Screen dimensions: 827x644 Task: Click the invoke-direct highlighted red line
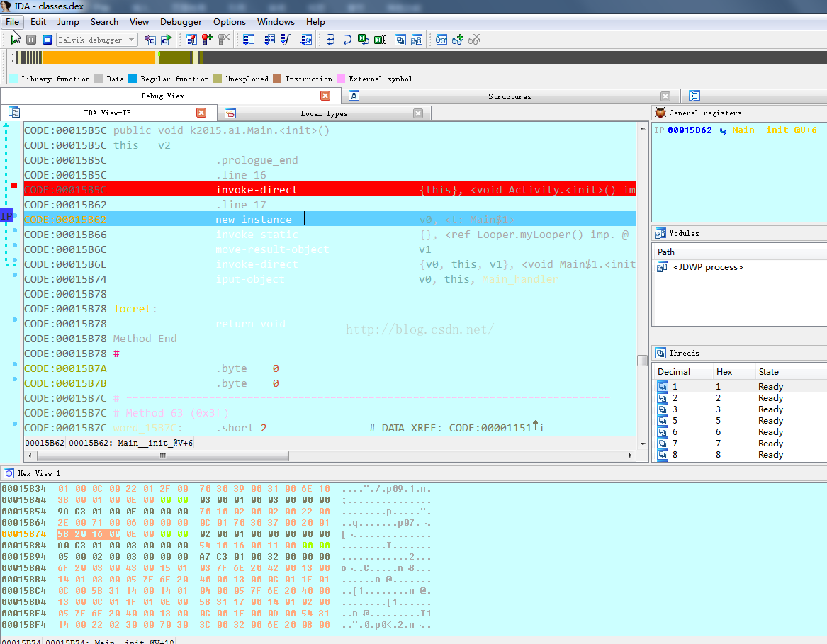[330, 189]
